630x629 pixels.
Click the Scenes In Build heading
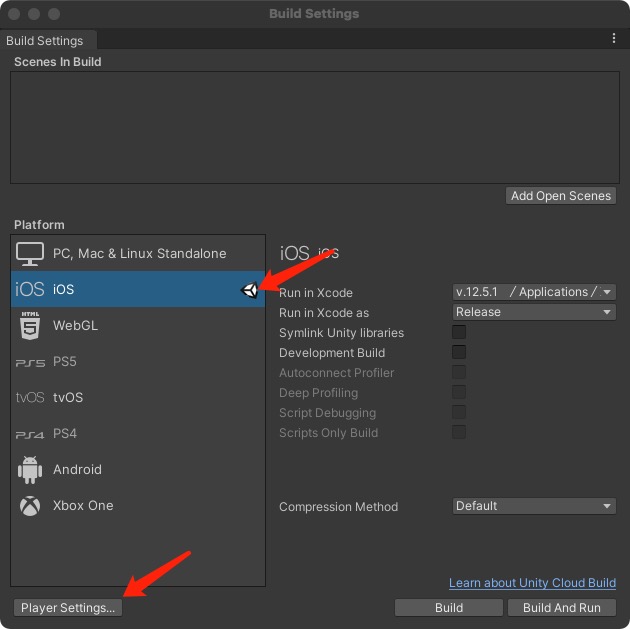(x=57, y=62)
